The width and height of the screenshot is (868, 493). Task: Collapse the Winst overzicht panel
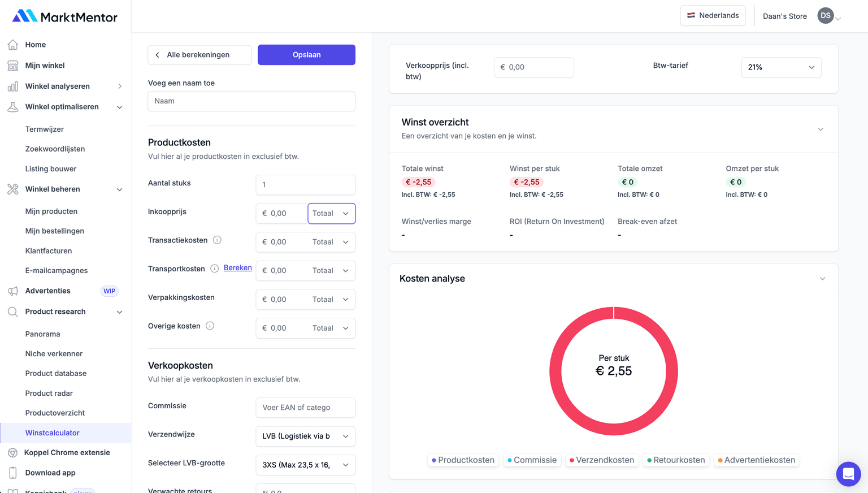[821, 129]
